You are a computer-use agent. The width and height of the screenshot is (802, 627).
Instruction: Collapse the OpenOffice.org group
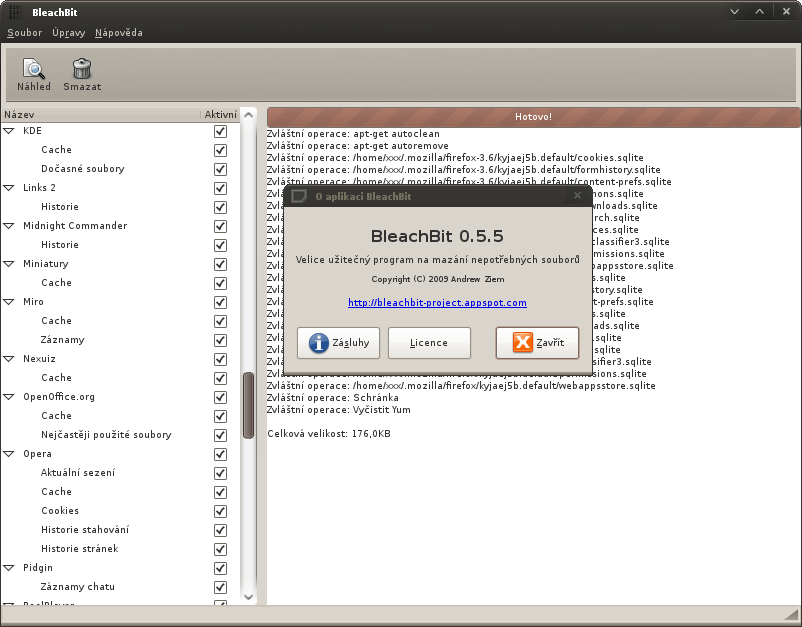(x=9, y=397)
